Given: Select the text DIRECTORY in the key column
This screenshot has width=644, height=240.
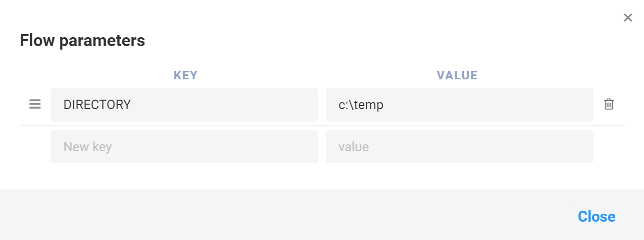Looking at the screenshot, I should pyautogui.click(x=97, y=105).
